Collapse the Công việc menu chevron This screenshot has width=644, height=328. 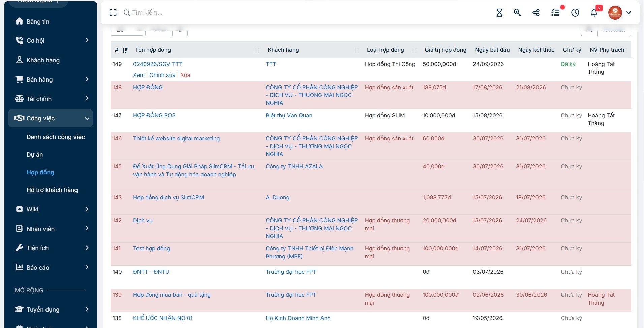pyautogui.click(x=87, y=118)
